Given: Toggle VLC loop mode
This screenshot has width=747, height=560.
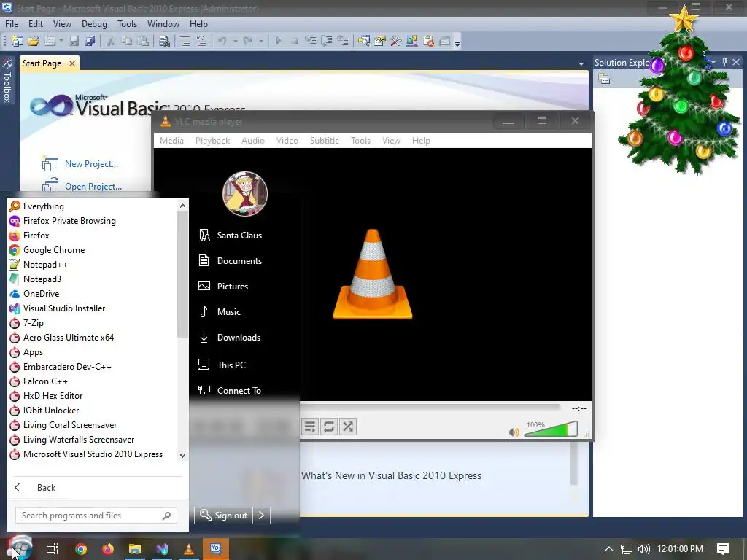Looking at the screenshot, I should tap(329, 426).
